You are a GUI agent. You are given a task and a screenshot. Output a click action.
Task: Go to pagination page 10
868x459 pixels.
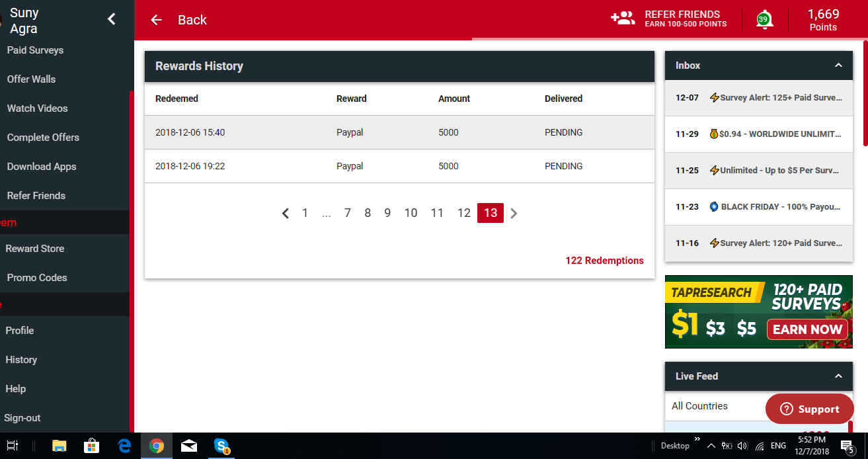[x=411, y=213]
